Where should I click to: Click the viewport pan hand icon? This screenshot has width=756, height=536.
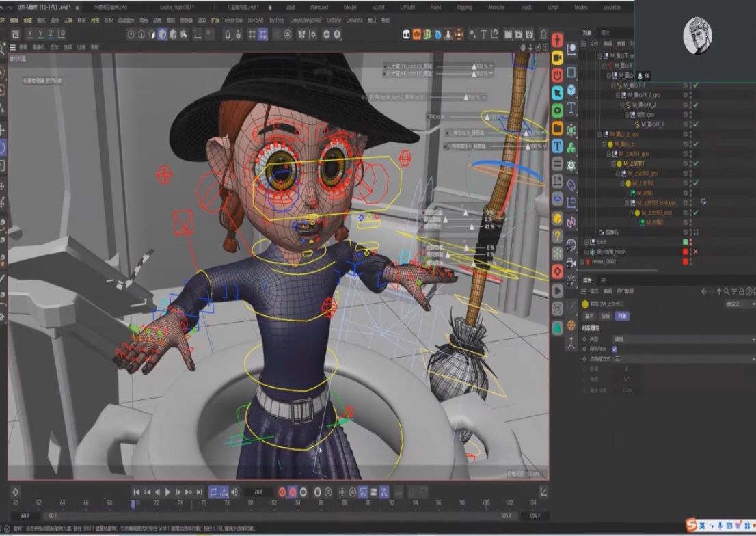point(523,47)
